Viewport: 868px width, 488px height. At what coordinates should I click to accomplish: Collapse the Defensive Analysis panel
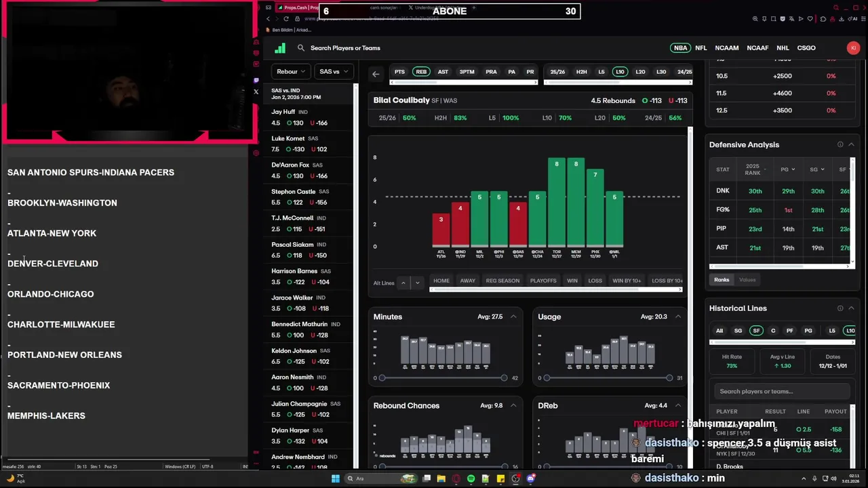[851, 144]
